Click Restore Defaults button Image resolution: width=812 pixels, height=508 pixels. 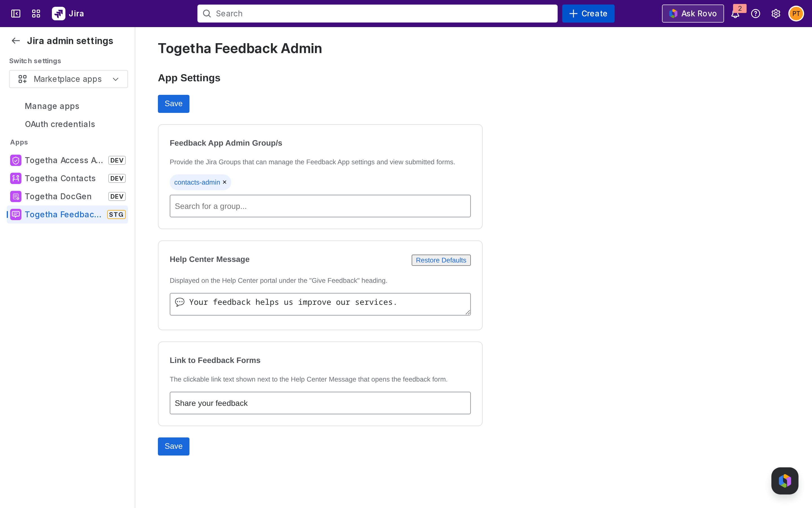(x=441, y=260)
